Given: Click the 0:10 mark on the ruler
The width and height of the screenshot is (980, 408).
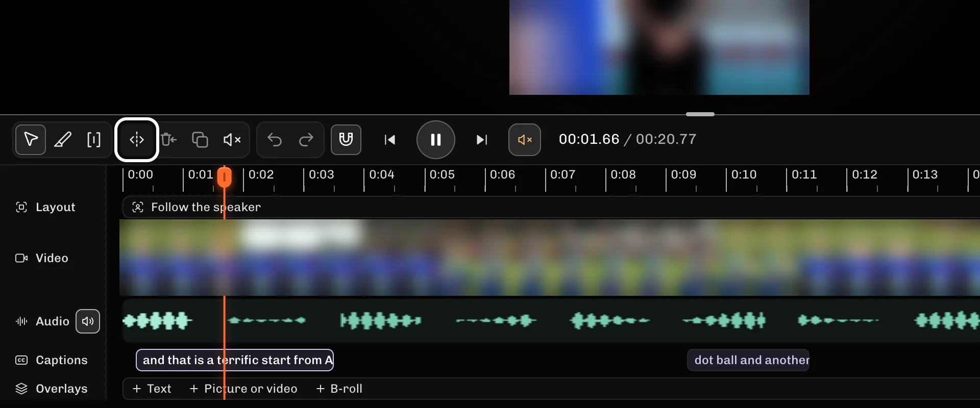Looking at the screenshot, I should pyautogui.click(x=744, y=174).
